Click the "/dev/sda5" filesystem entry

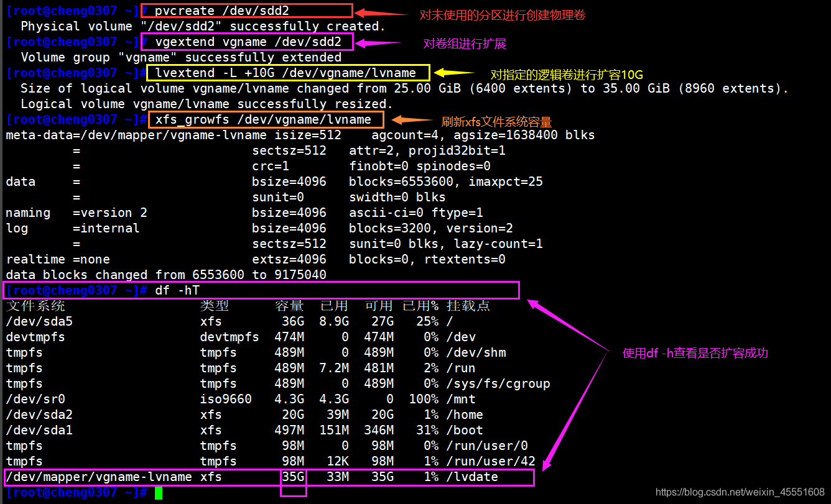pos(39,321)
